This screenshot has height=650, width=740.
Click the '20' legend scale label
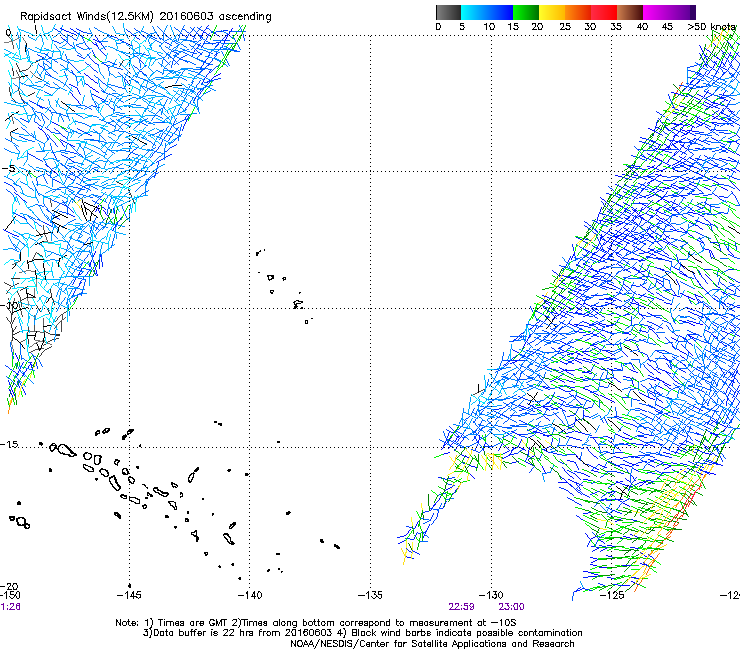[x=537, y=27]
